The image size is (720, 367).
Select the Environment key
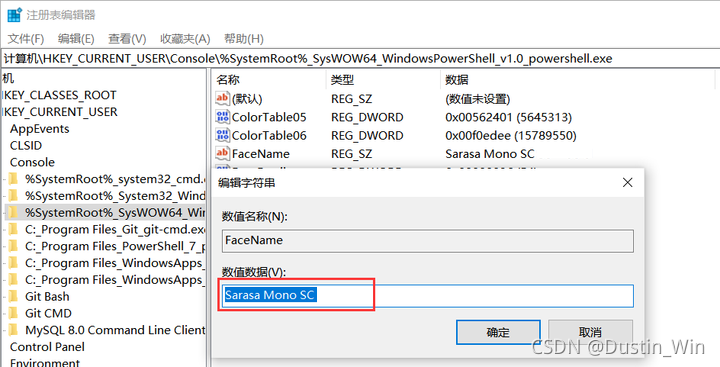[45, 363]
